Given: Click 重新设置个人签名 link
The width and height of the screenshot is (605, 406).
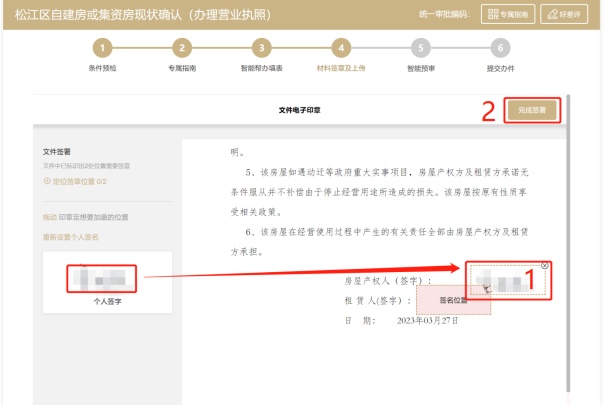Looking at the screenshot, I should (71, 237).
